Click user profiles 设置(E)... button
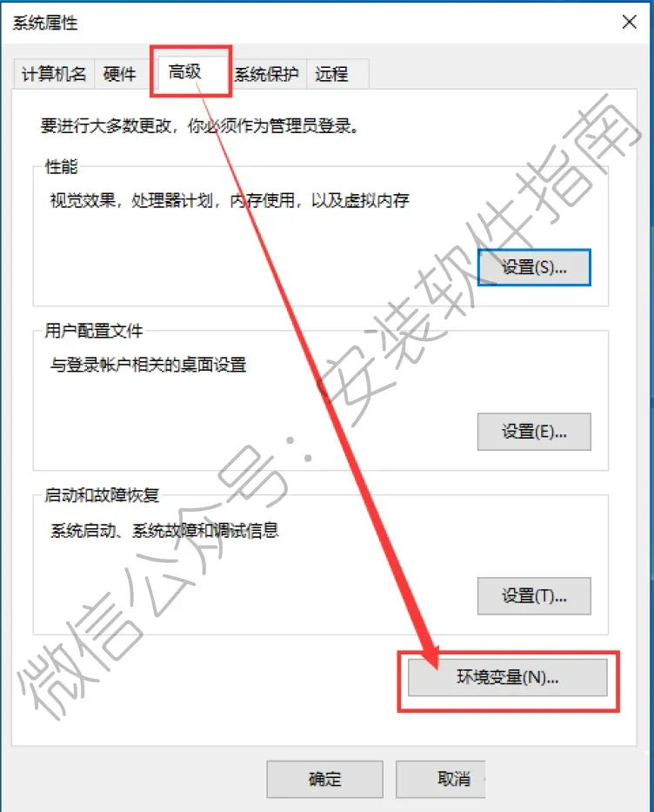654x812 pixels. [534, 432]
